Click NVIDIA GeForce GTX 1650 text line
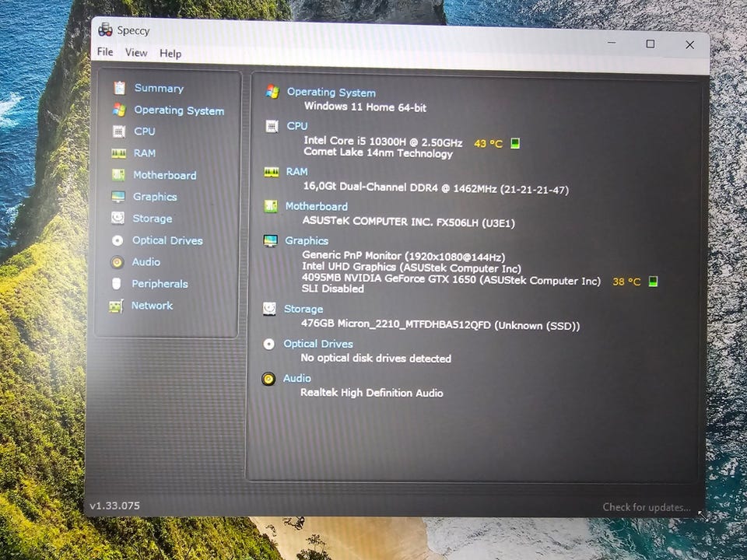This screenshot has height=560, width=747. (x=451, y=279)
